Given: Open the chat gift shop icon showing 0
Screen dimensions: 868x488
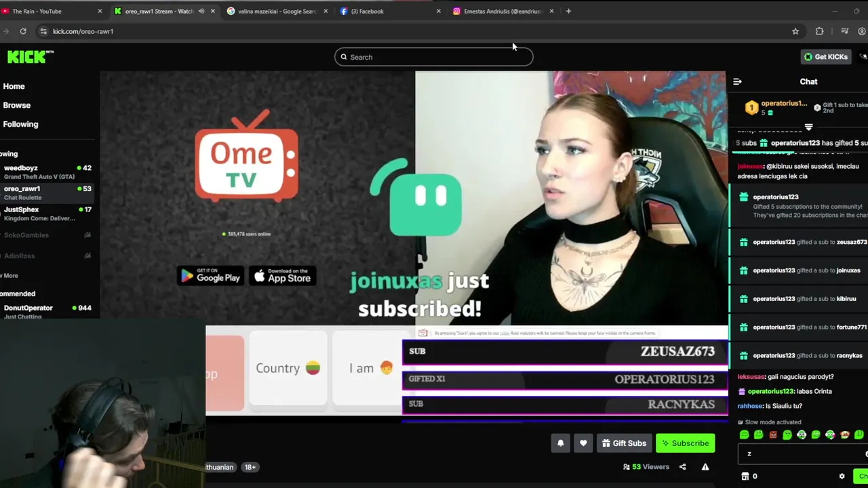Looking at the screenshot, I should click(x=749, y=476).
